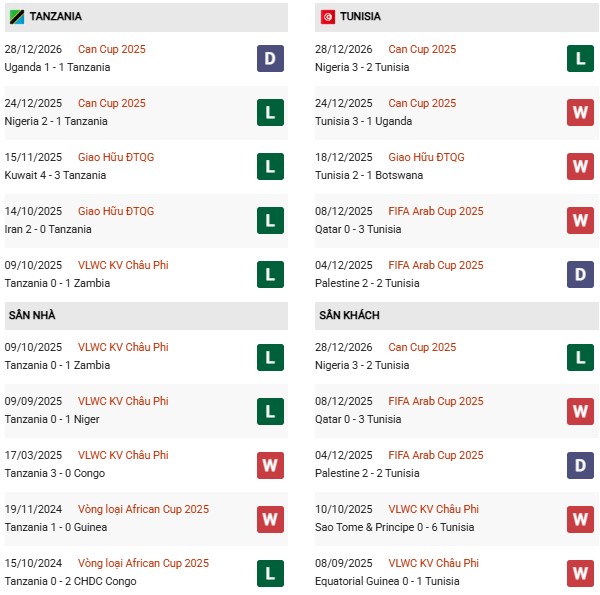Image resolution: width=600 pixels, height=595 pixels.
Task: Click the D badge for Uganda 1 - 1 Tanzania
Action: (x=270, y=58)
